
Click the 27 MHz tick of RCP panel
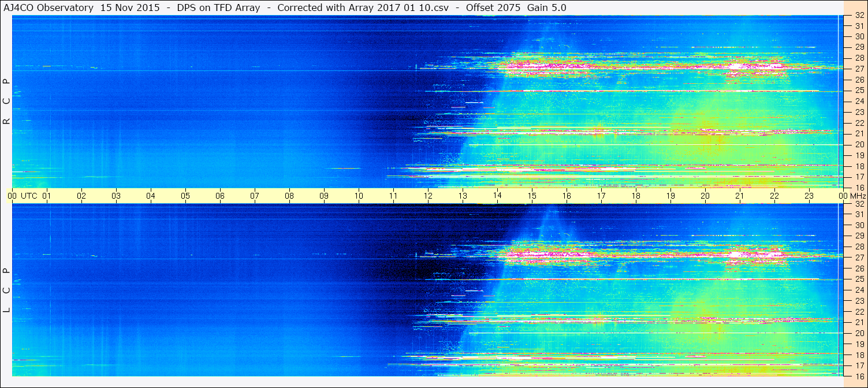[x=859, y=69]
